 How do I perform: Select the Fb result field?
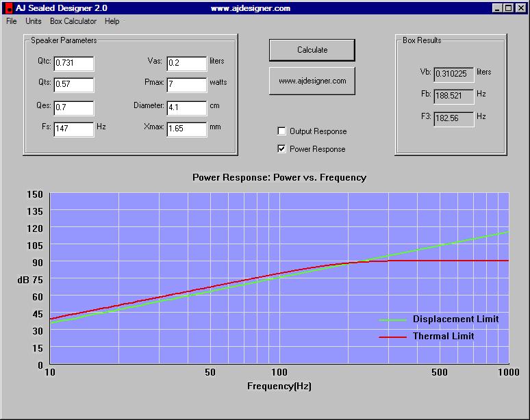[x=454, y=96]
